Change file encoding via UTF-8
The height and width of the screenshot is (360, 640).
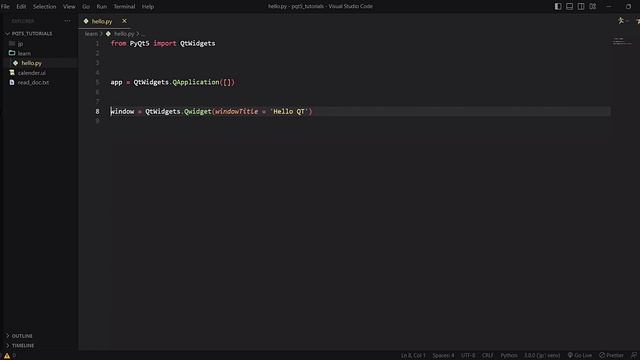coord(468,356)
